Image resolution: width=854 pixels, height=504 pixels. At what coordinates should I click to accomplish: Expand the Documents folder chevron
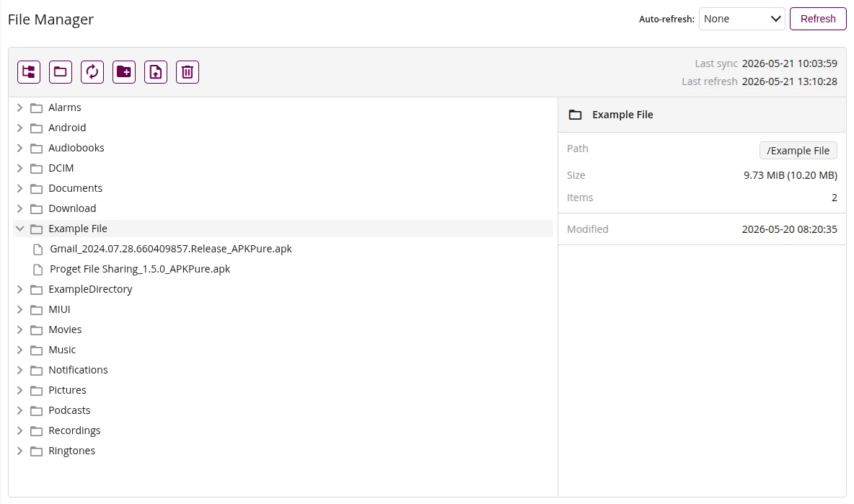19,188
